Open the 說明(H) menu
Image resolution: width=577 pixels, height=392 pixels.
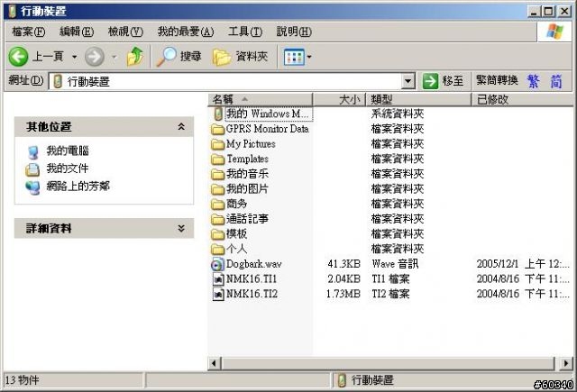pos(294,32)
